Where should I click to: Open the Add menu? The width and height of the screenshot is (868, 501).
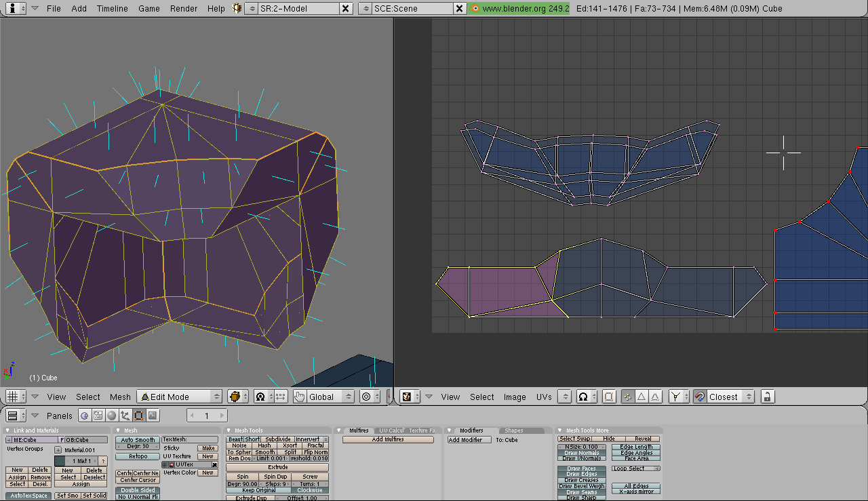pos(79,8)
